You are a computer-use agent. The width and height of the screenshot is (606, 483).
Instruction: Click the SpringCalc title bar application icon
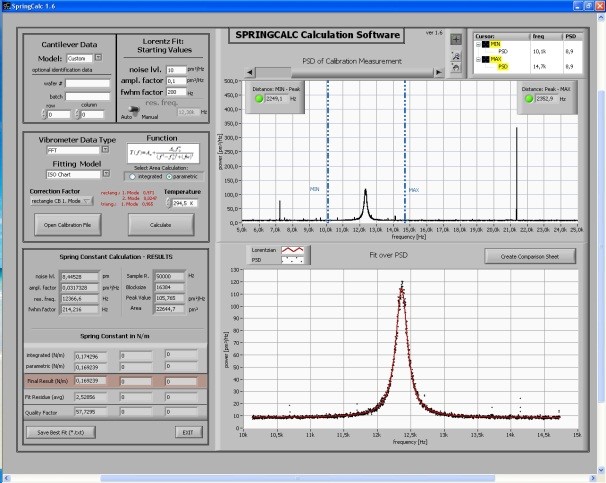[6, 6]
